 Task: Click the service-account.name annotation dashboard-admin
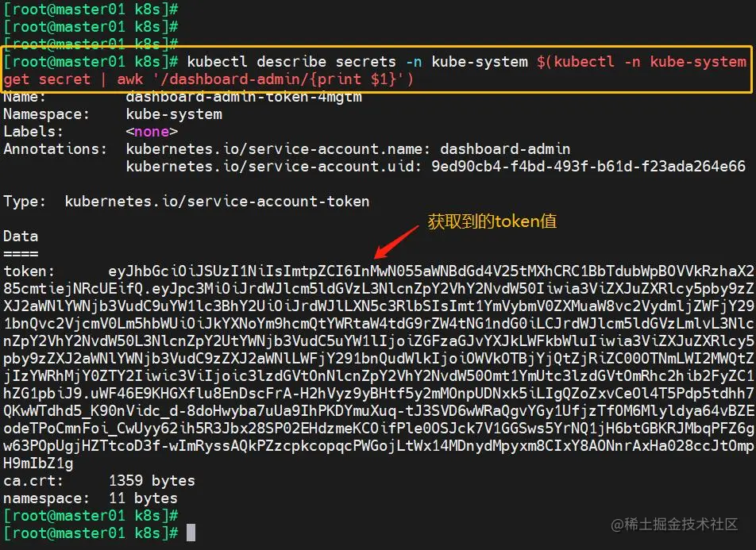(505, 149)
